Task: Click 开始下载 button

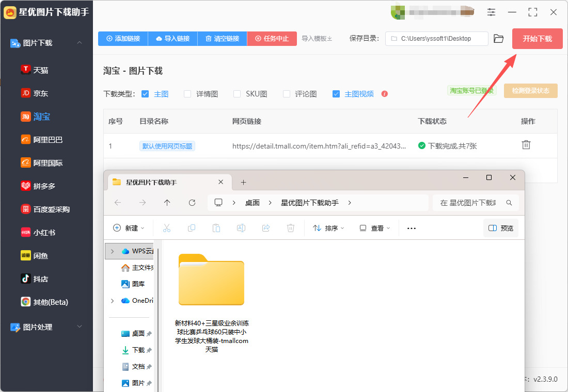Action: point(537,39)
